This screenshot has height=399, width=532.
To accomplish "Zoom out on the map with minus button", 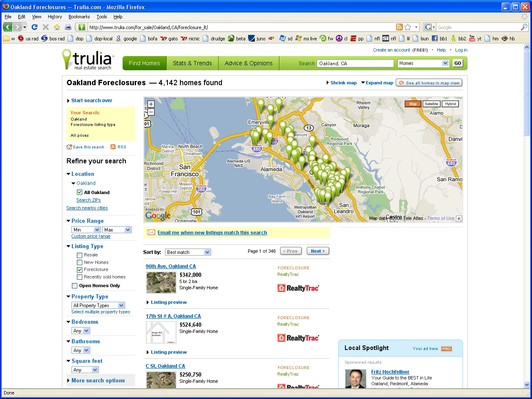I will click(x=151, y=112).
